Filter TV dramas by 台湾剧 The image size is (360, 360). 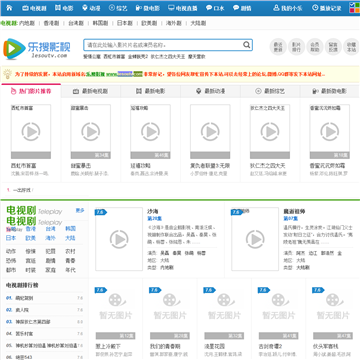coord(76,23)
